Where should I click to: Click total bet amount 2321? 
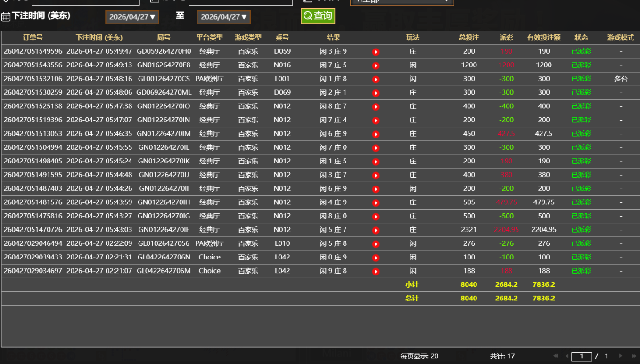469,230
